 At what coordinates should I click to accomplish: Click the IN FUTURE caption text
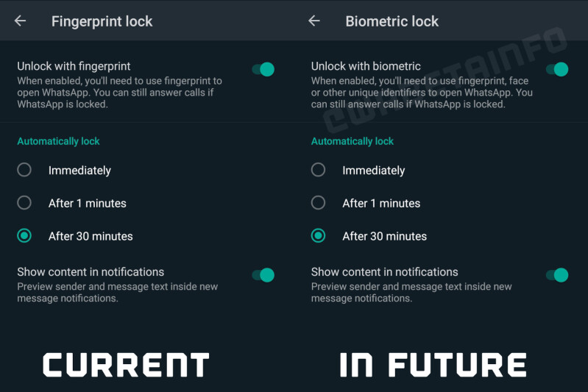coord(433,365)
